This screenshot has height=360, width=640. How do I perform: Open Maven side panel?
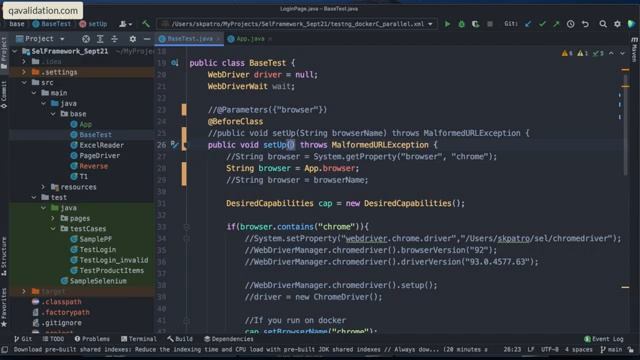[634, 49]
